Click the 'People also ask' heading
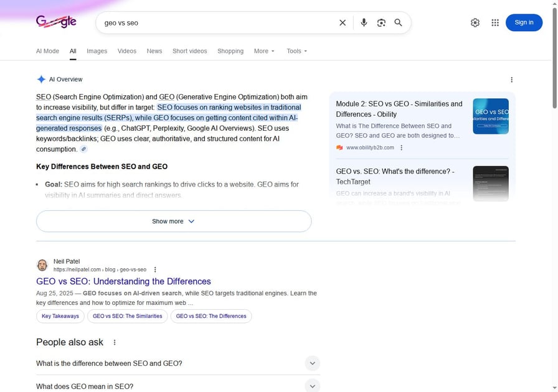558x392 pixels. point(70,342)
